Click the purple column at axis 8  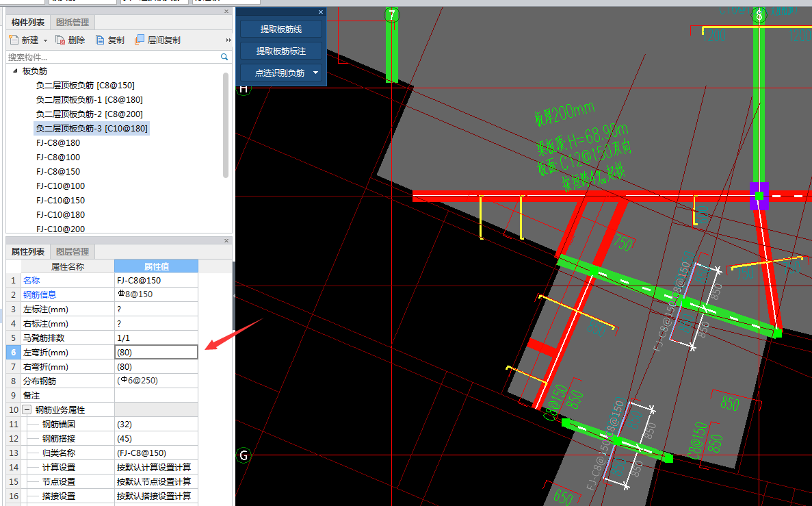[x=759, y=195]
